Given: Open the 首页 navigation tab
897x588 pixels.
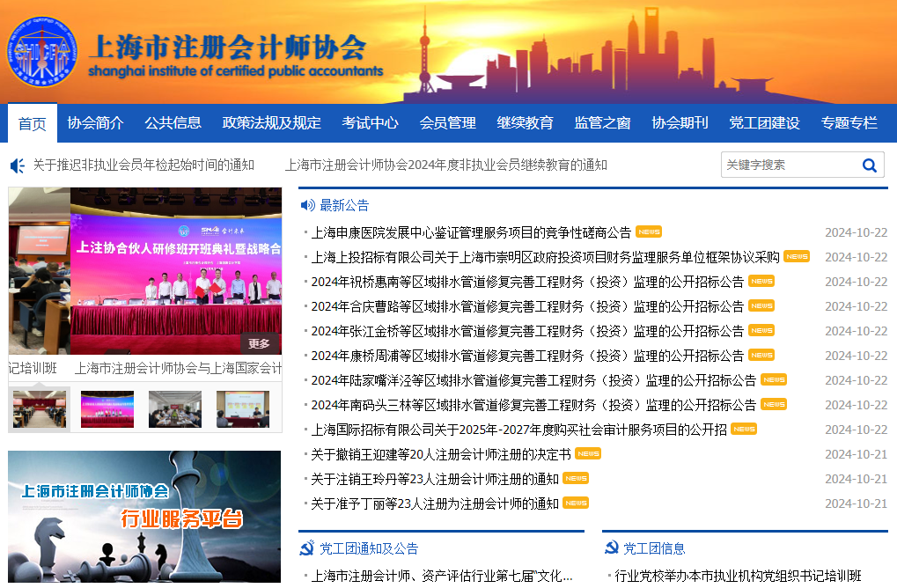Looking at the screenshot, I should tap(33, 123).
